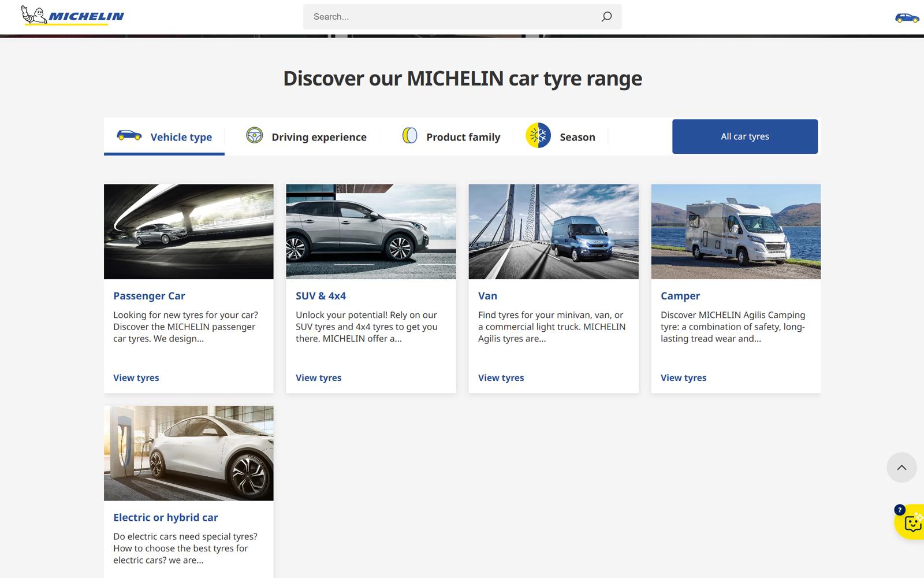
Task: Select the Vehicle type tab
Action: [x=164, y=137]
